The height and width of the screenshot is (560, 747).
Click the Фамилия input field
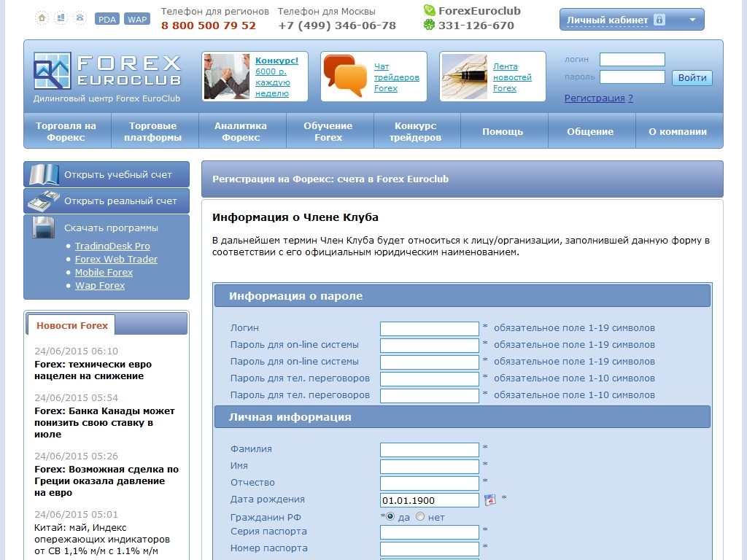[429, 449]
